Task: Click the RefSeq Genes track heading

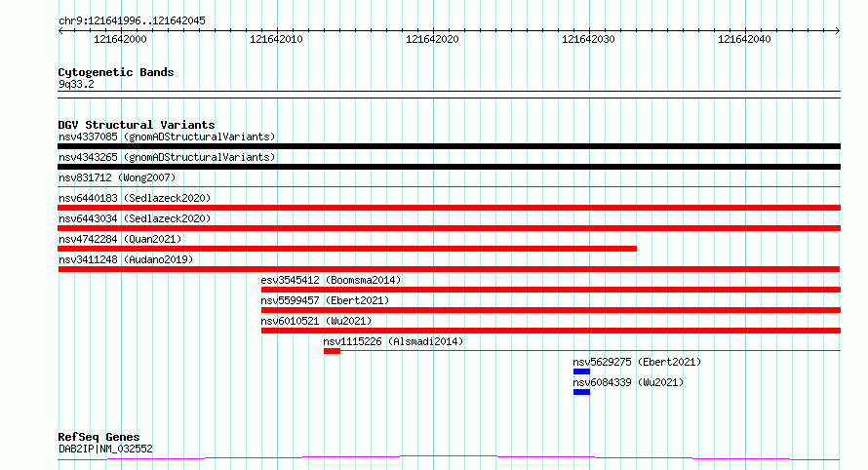Action: 99,437
